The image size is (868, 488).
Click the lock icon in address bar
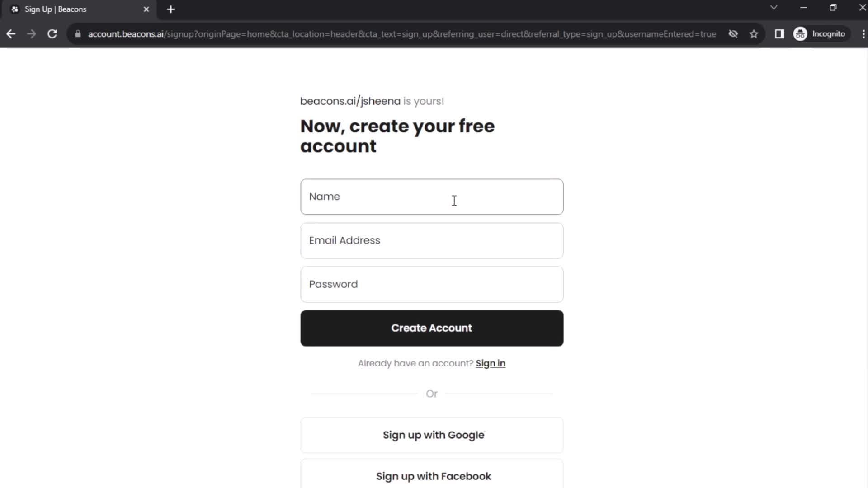click(78, 34)
